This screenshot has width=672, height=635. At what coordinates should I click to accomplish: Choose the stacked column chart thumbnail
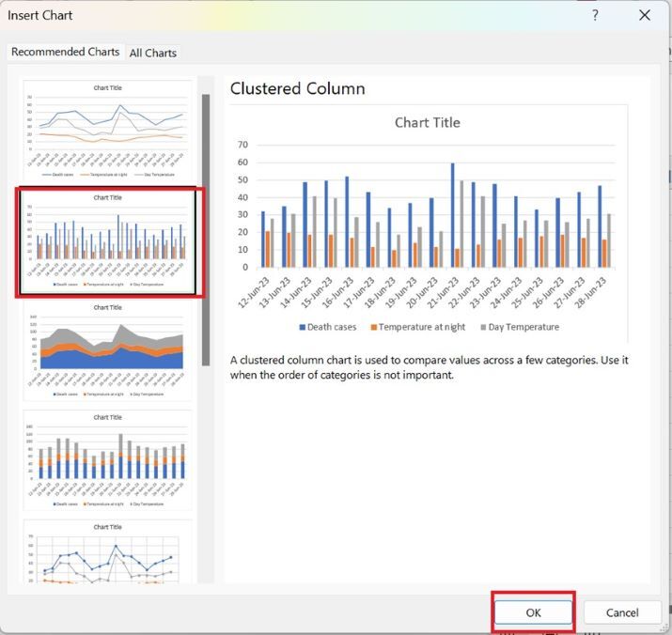coord(107,461)
